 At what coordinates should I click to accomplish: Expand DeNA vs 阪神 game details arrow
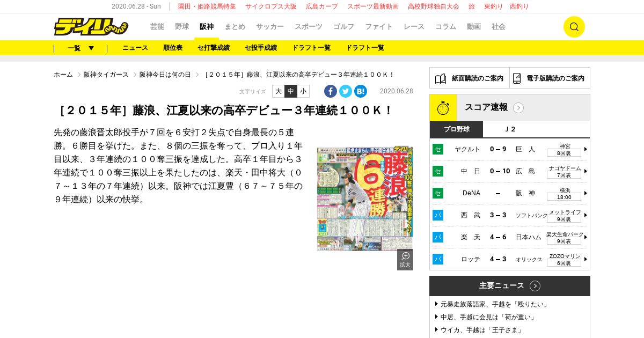(586, 193)
